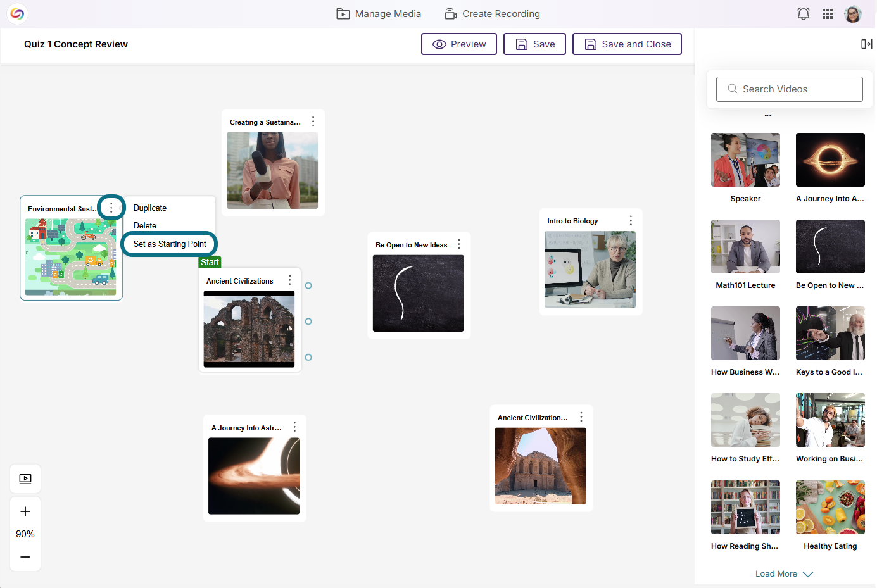Image resolution: width=877 pixels, height=588 pixels.
Task: Click Save and Close
Action: (x=627, y=44)
